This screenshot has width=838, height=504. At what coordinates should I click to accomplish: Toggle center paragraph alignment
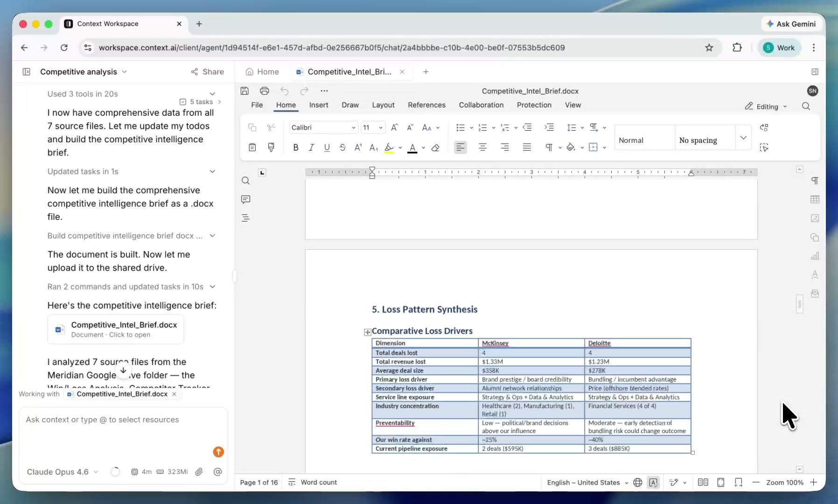(x=482, y=147)
